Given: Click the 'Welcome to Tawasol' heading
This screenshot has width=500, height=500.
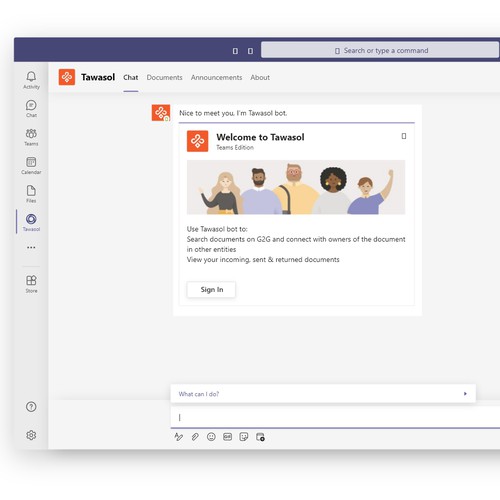Looking at the screenshot, I should [x=260, y=137].
